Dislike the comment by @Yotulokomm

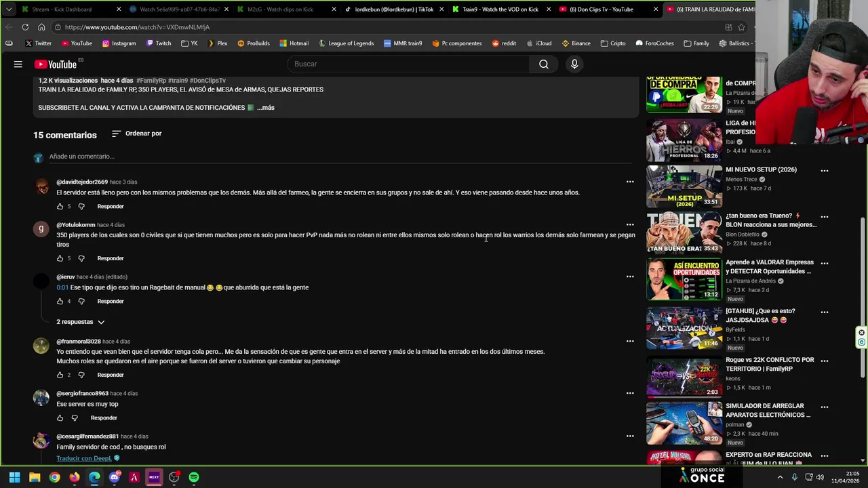[x=81, y=258]
